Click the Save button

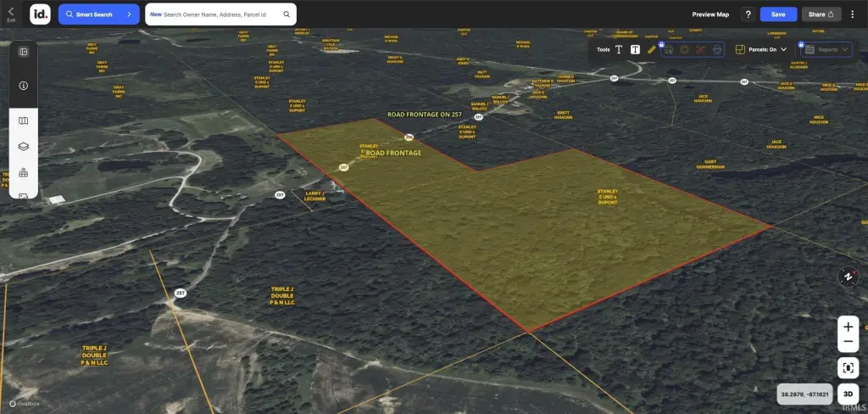click(777, 14)
